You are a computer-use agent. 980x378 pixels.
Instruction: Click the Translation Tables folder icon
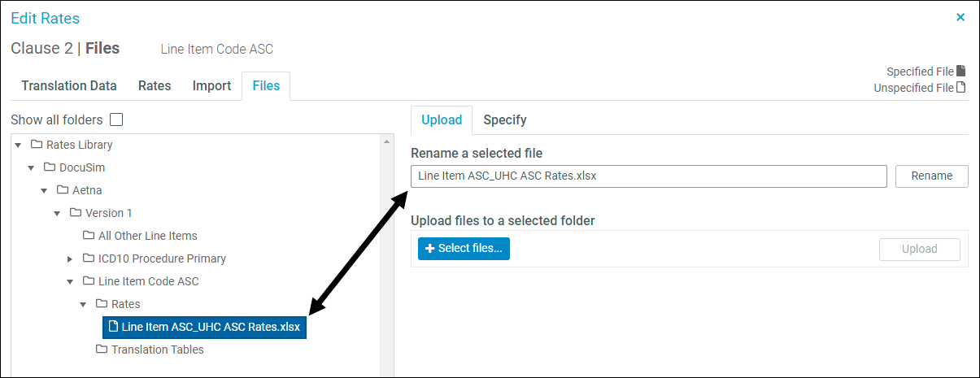tap(102, 350)
